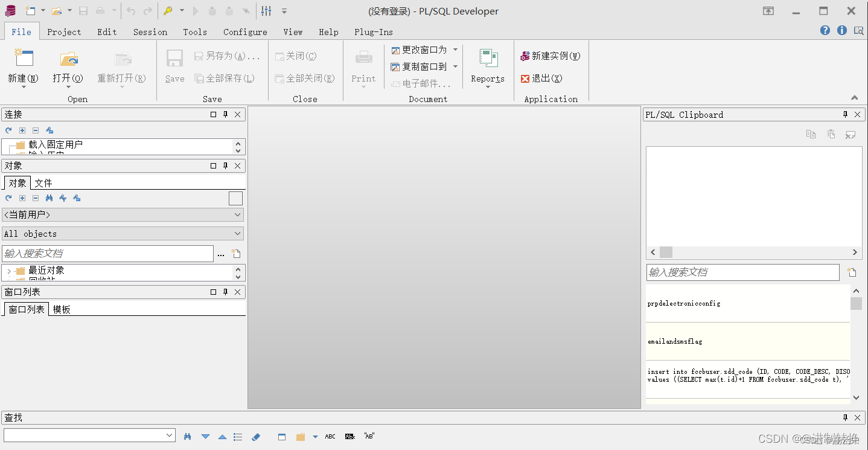Open the Configure menu tab

point(245,32)
